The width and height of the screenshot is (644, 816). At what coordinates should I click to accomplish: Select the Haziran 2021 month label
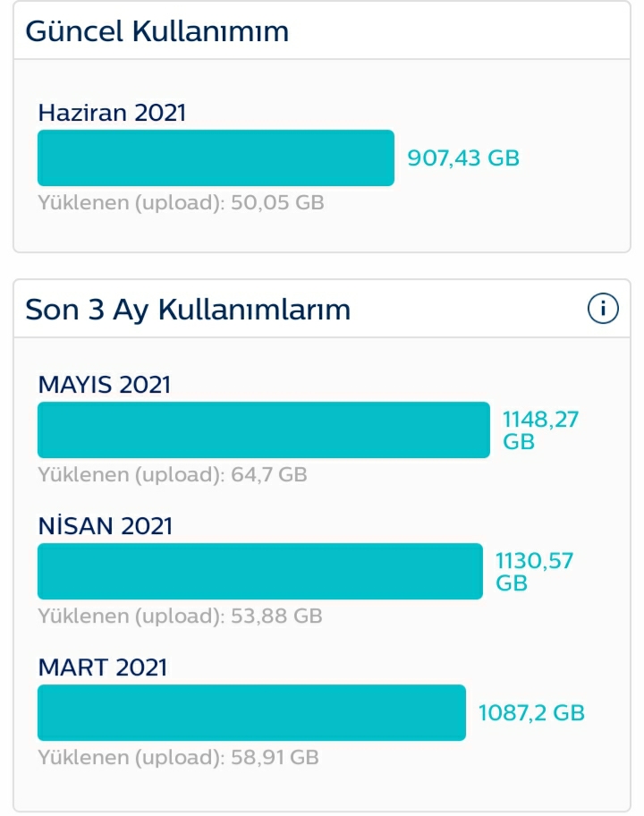click(112, 113)
